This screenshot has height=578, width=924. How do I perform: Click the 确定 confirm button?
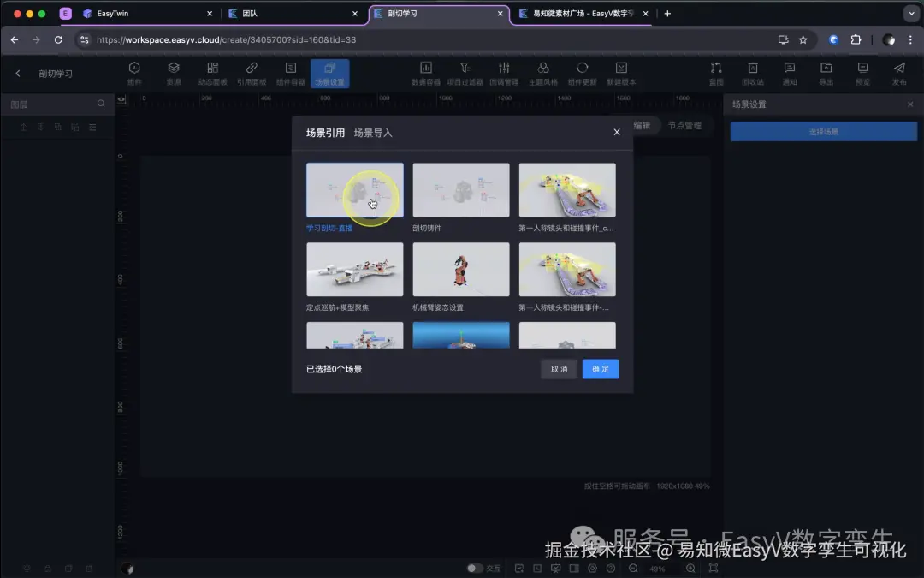tap(601, 368)
